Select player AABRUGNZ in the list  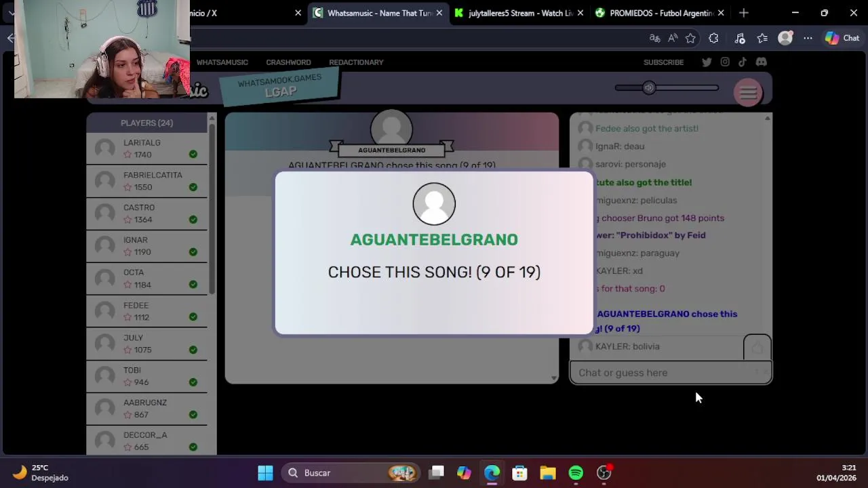point(146,409)
